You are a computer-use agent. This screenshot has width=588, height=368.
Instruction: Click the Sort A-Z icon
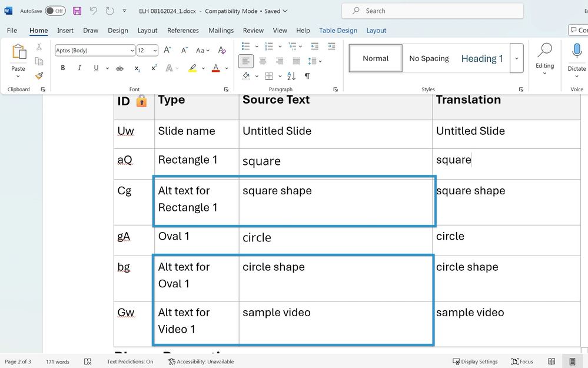pos(291,76)
